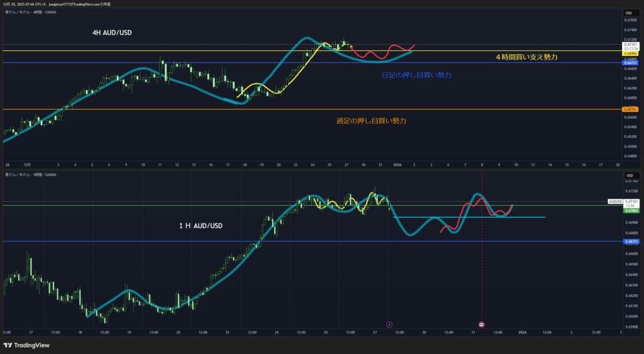Image resolution: width=644 pixels, height=354 pixels.
Task: Click the TradingView logo
Action: coord(26,345)
